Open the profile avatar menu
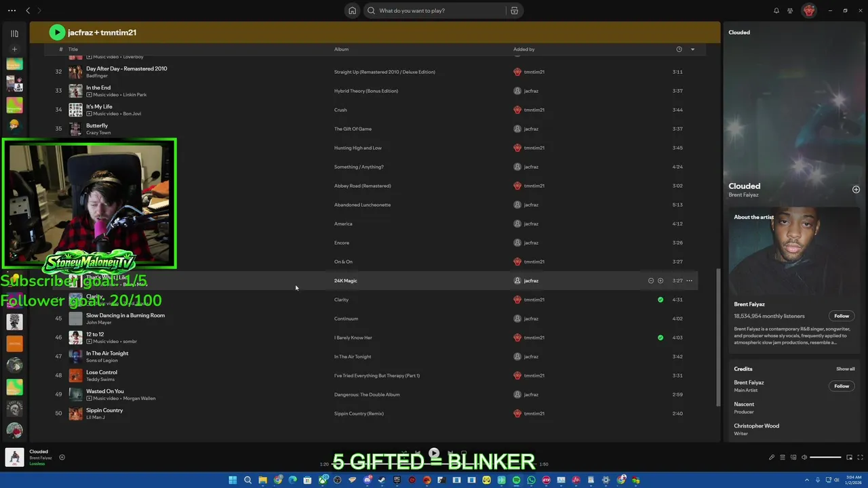Image resolution: width=868 pixels, height=488 pixels. (x=808, y=11)
